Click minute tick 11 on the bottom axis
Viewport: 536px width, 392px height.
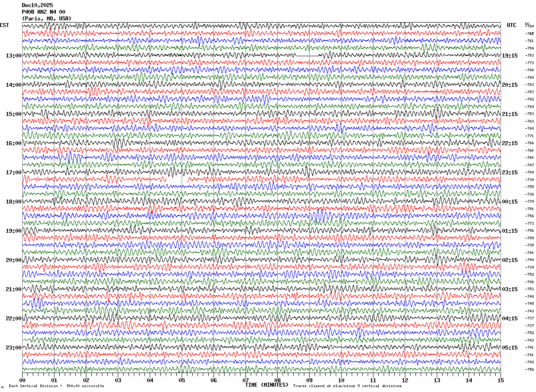[373, 380]
